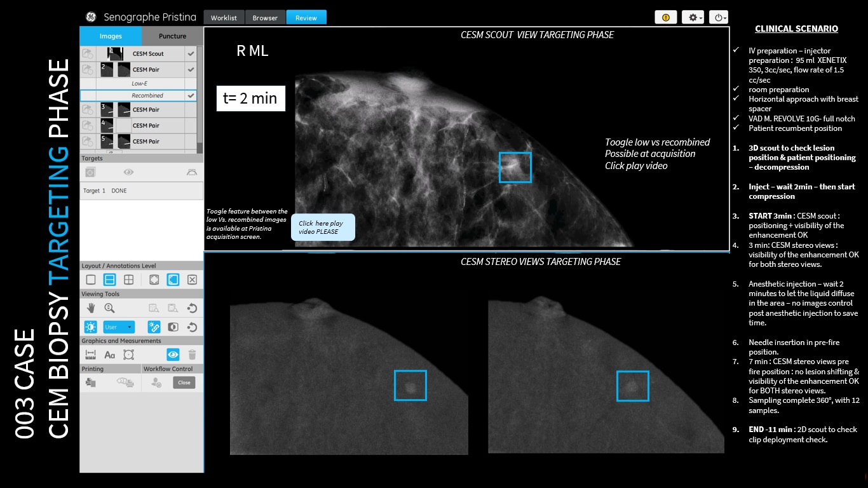
Task: Select the Low-E image row
Action: (x=139, y=83)
